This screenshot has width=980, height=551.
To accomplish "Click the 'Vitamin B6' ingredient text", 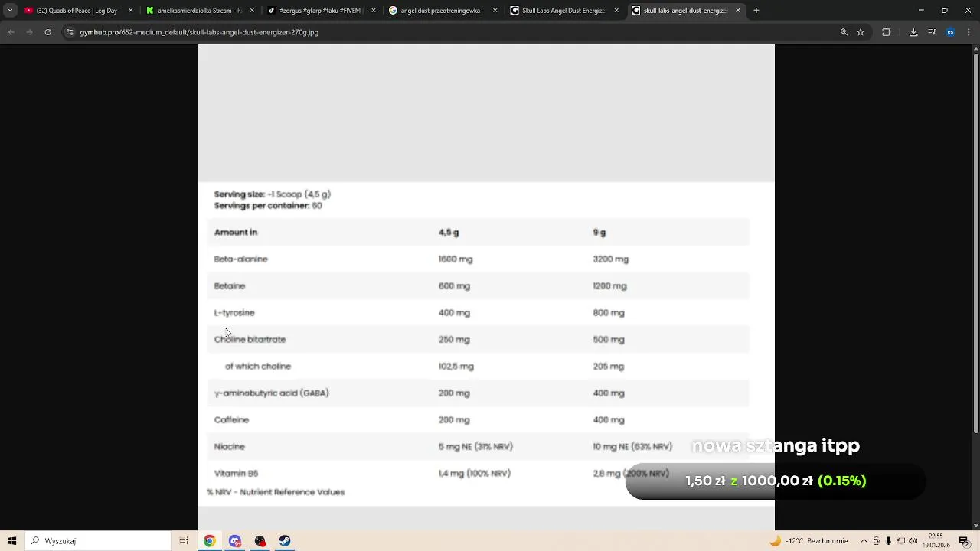I will (x=236, y=474).
